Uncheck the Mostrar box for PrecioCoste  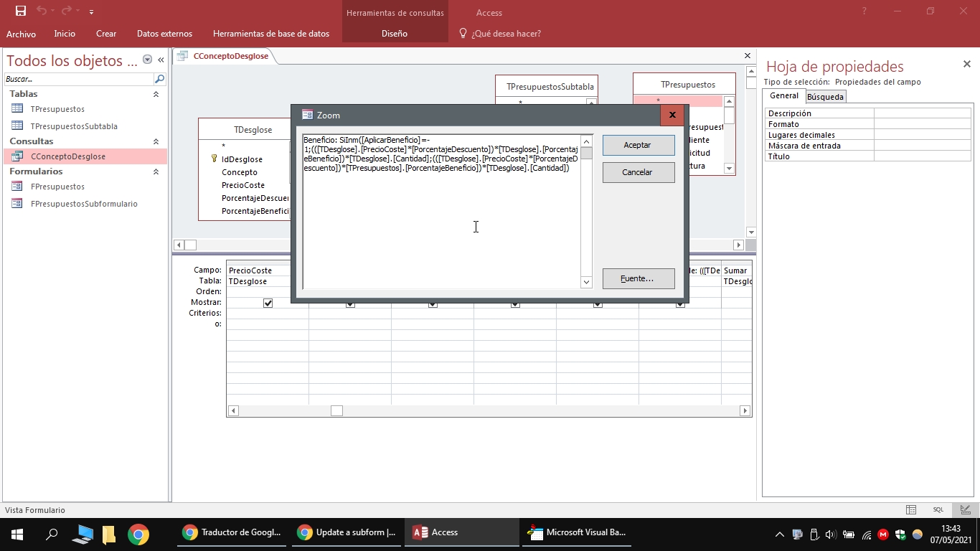[268, 303]
